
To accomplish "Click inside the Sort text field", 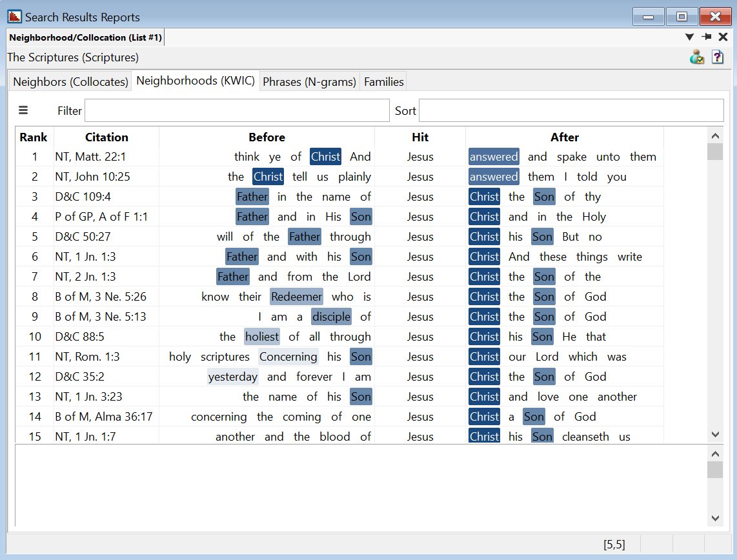I will (571, 110).
